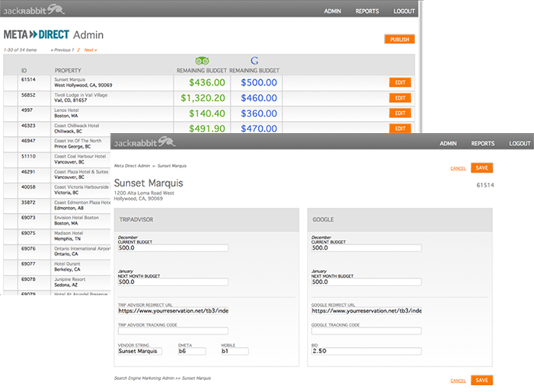The height and width of the screenshot is (392, 534).
Task: Go to page 2 of the list
Action: (x=78, y=50)
